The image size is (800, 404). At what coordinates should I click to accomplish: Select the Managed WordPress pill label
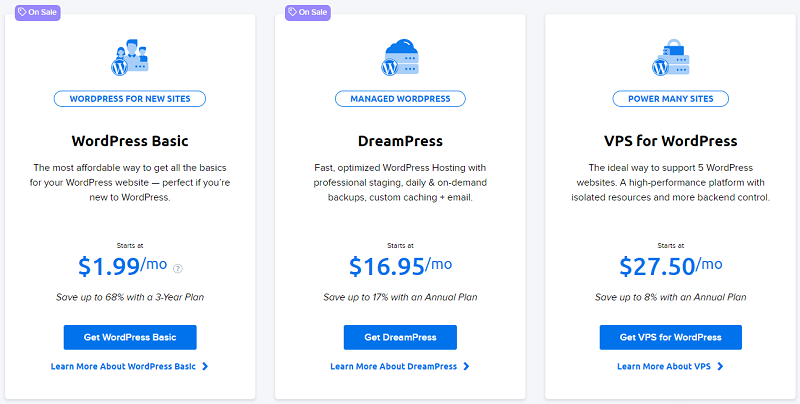[x=400, y=98]
